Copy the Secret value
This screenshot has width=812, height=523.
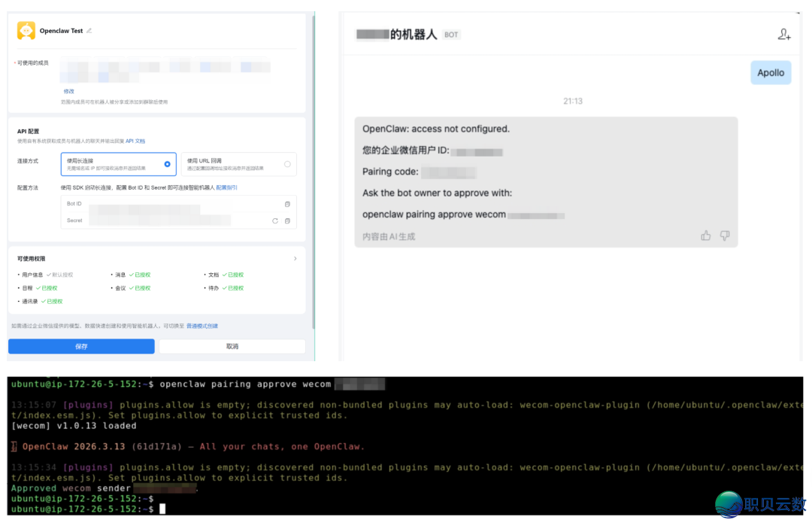[287, 220]
